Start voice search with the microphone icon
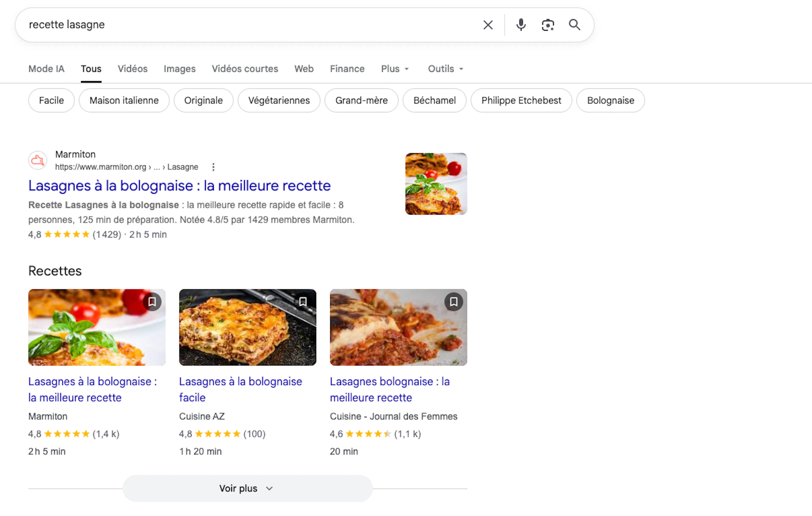 click(521, 25)
